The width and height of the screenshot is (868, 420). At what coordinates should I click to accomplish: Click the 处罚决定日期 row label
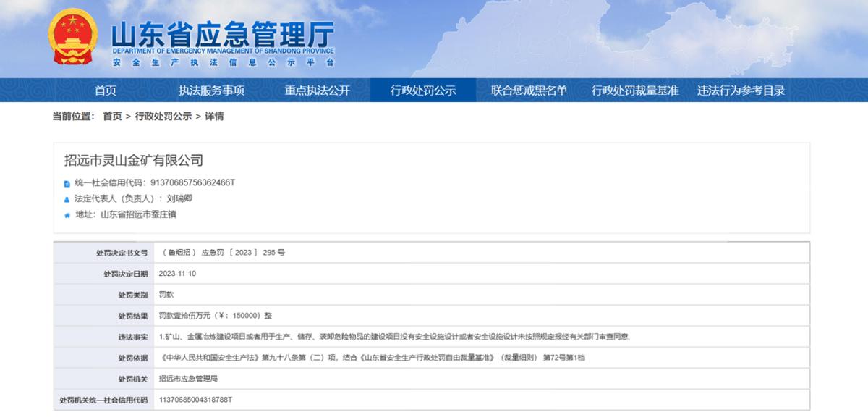click(x=126, y=274)
